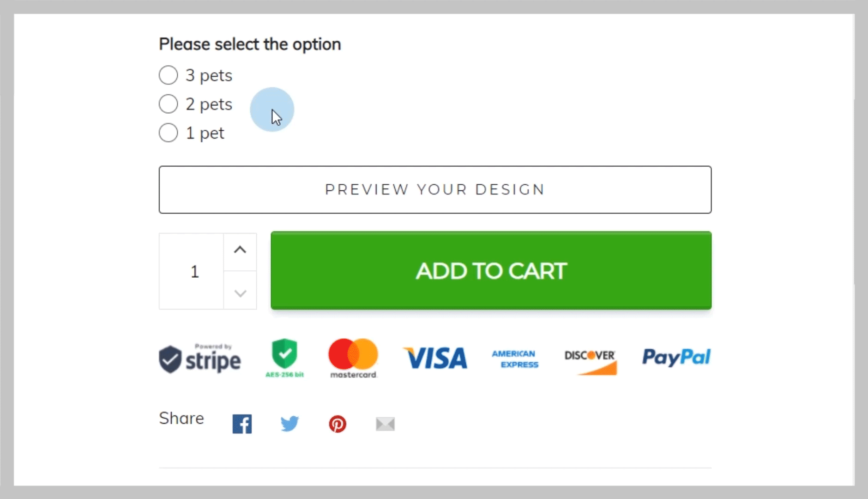Decrease quantity with the down arrow
This screenshot has height=499, width=868.
240,293
